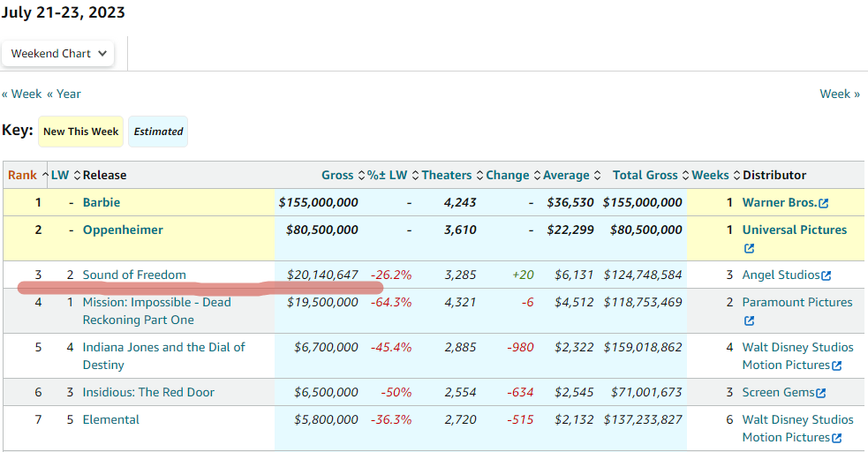Image resolution: width=868 pixels, height=452 pixels.
Task: Click the New This Week key badge
Action: (81, 132)
